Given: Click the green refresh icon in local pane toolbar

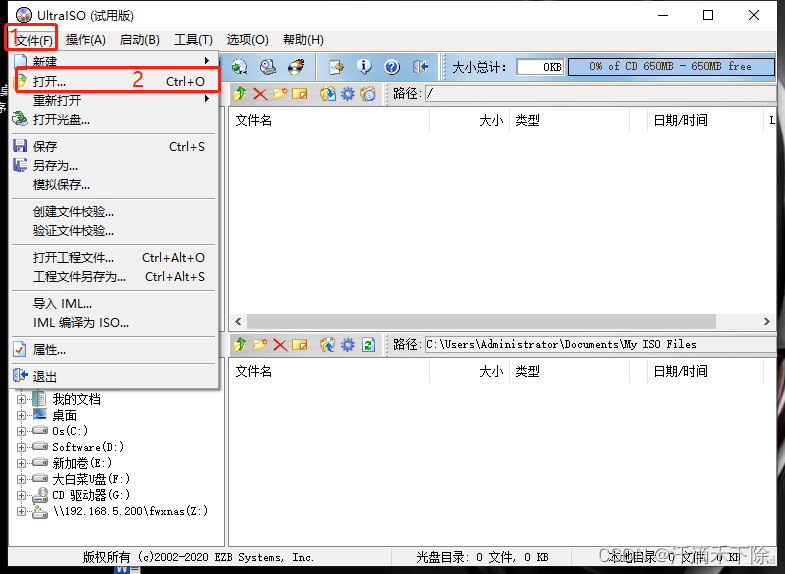Looking at the screenshot, I should click(368, 344).
